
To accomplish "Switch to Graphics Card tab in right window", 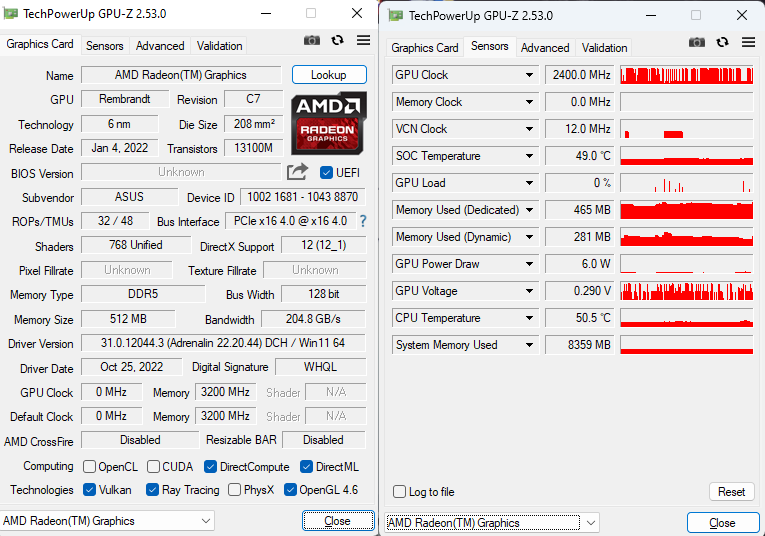I will point(424,48).
